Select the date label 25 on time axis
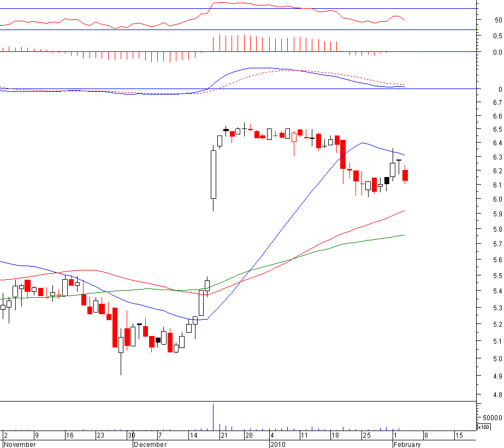Screen dimensions: 504x448 coord(367,435)
